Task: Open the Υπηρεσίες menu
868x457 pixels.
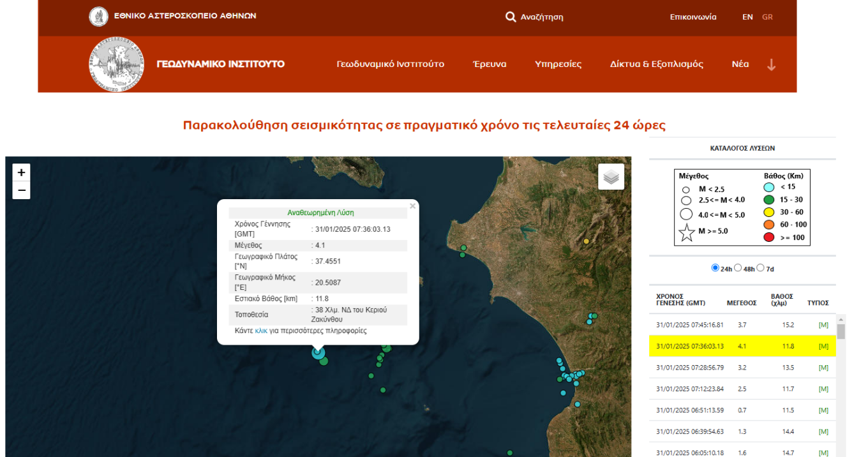Action: pos(558,64)
